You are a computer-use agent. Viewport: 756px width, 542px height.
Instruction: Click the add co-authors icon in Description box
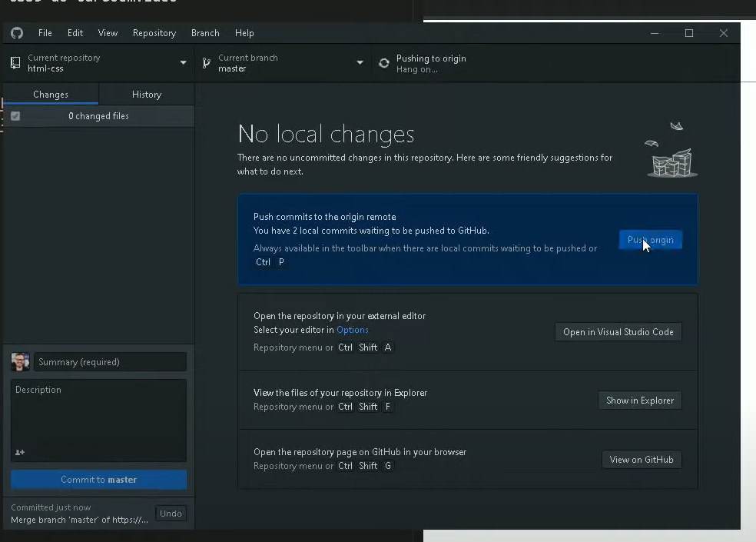click(20, 452)
